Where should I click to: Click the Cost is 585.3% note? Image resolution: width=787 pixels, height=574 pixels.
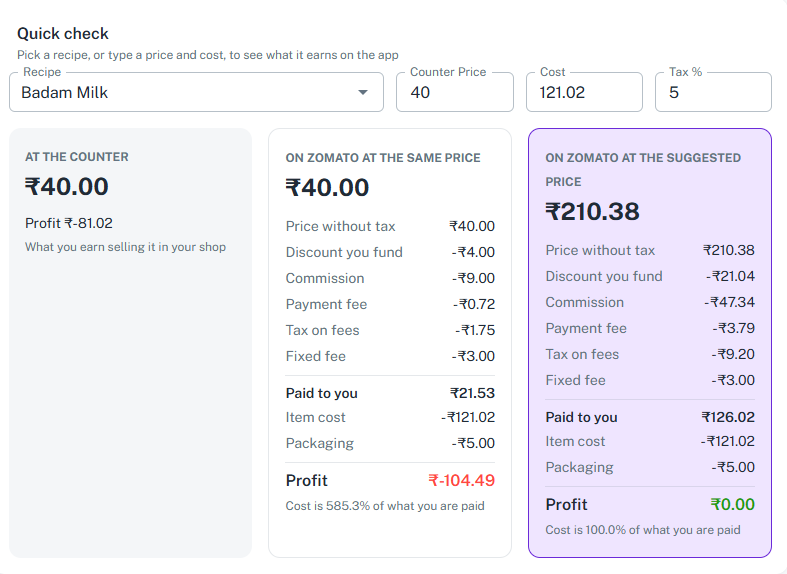(x=385, y=506)
